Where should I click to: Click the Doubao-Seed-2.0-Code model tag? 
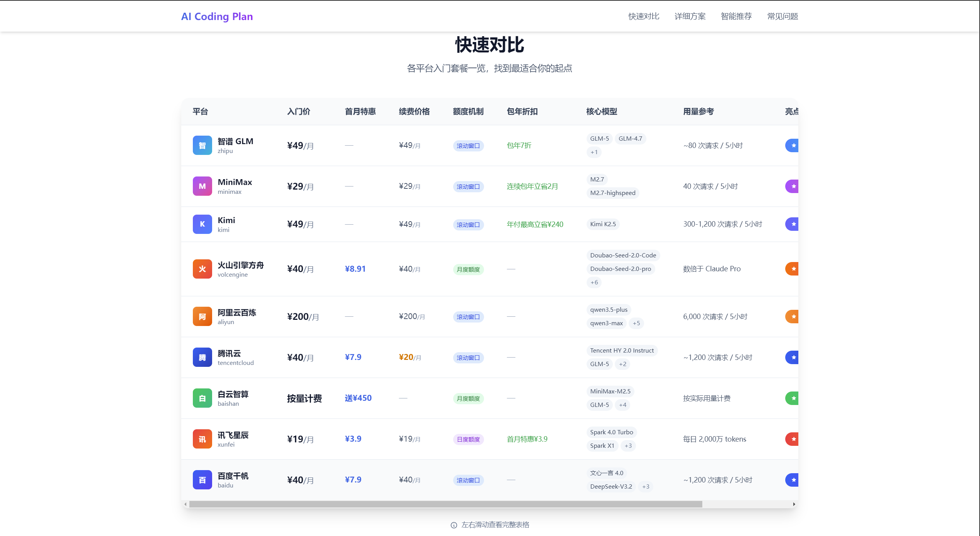[623, 255]
